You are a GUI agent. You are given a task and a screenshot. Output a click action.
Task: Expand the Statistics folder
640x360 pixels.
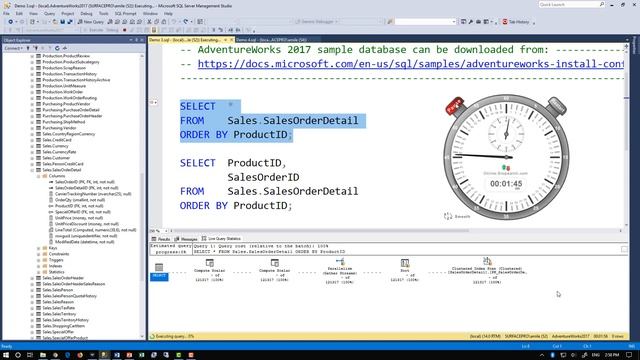[x=39, y=272]
